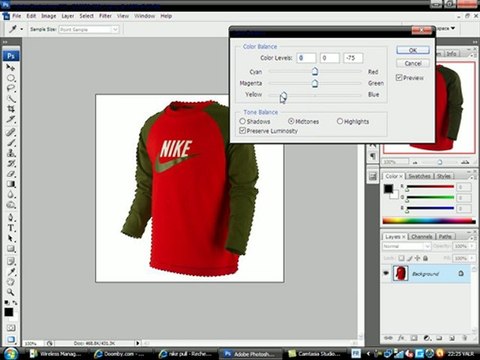Click the Cyan-Red slider handle

coord(315,71)
